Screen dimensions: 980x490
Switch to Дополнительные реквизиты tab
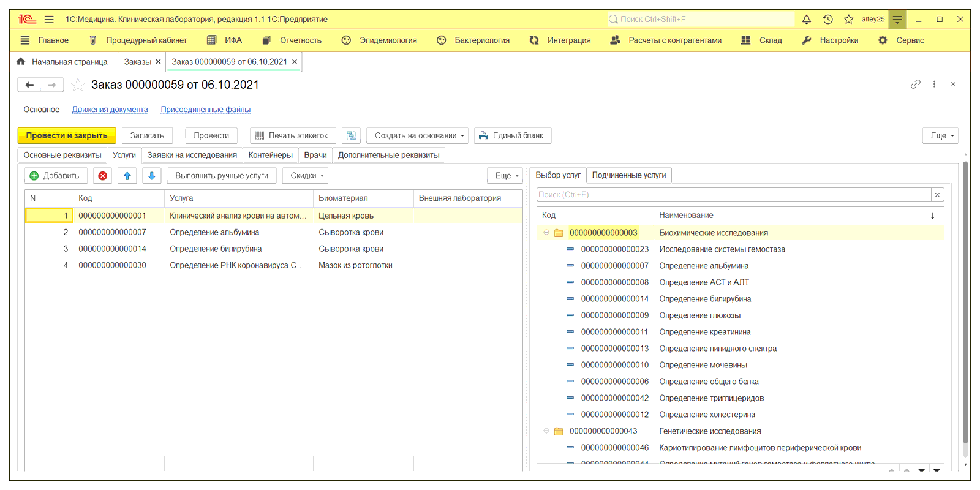click(389, 156)
